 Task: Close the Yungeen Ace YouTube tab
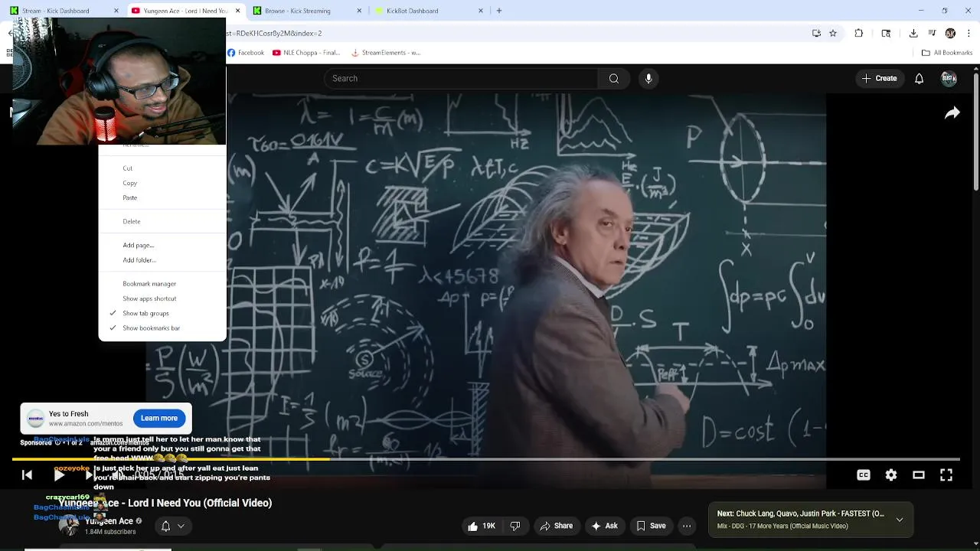pos(237,11)
